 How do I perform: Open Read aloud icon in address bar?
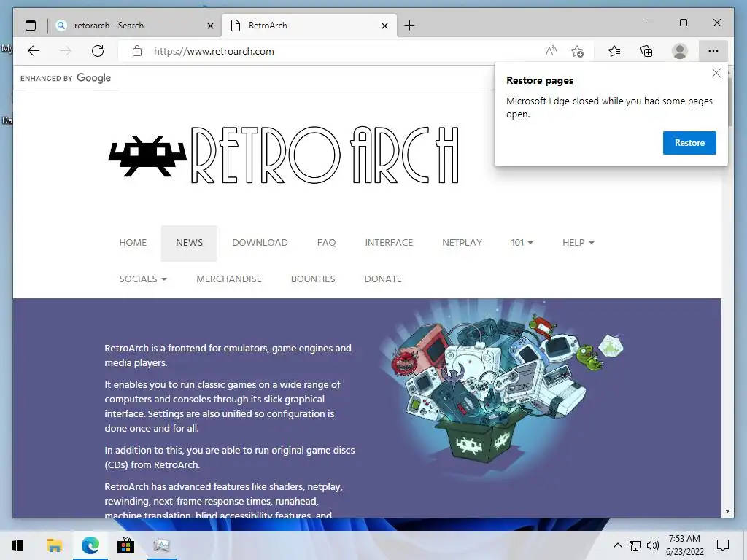click(551, 51)
